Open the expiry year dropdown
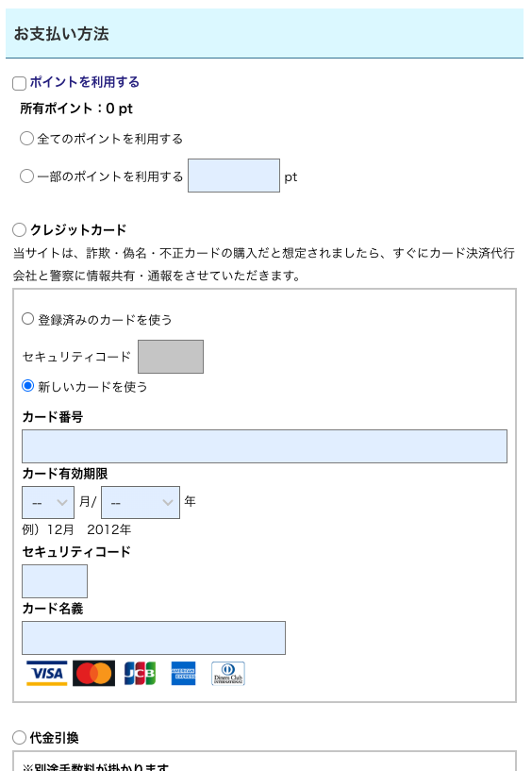 [141, 503]
